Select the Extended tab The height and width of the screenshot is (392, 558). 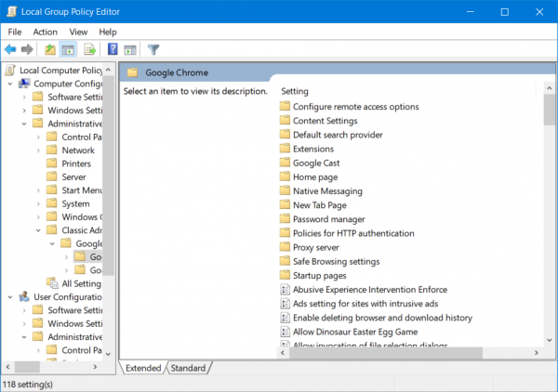144,368
